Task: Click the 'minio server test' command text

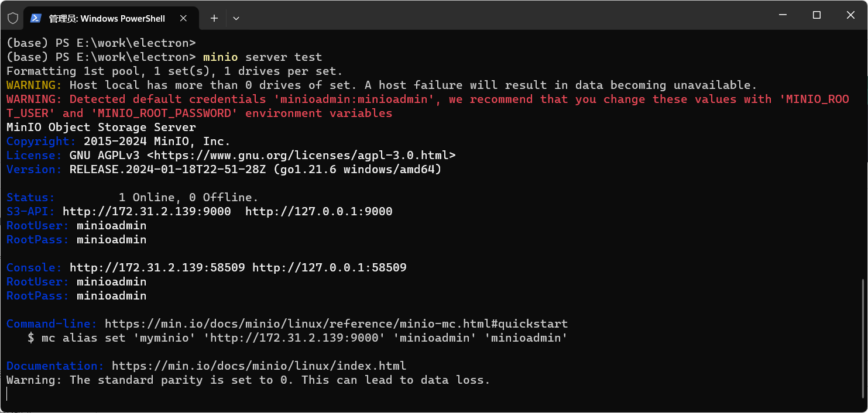Action: pyautogui.click(x=262, y=57)
